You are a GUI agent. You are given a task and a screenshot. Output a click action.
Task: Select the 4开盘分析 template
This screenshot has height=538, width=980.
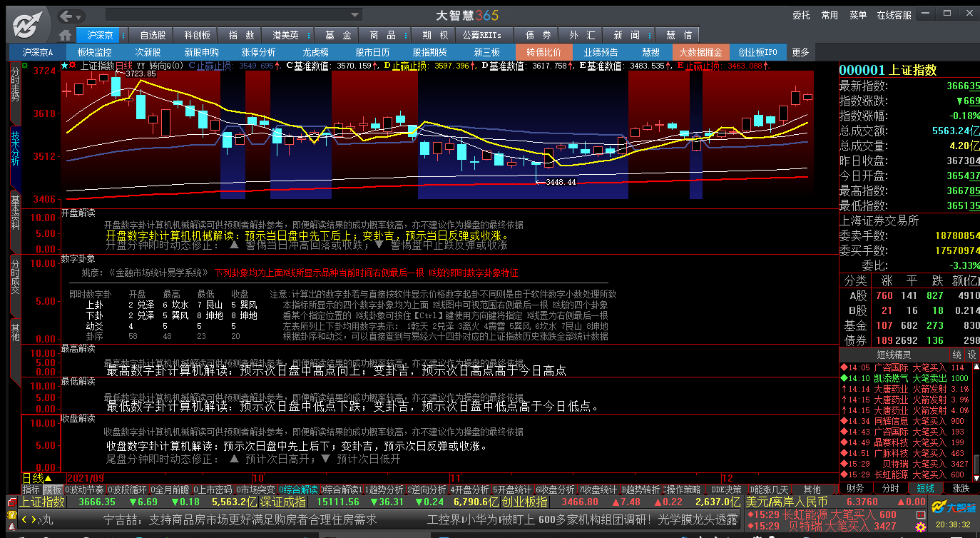tap(469, 489)
